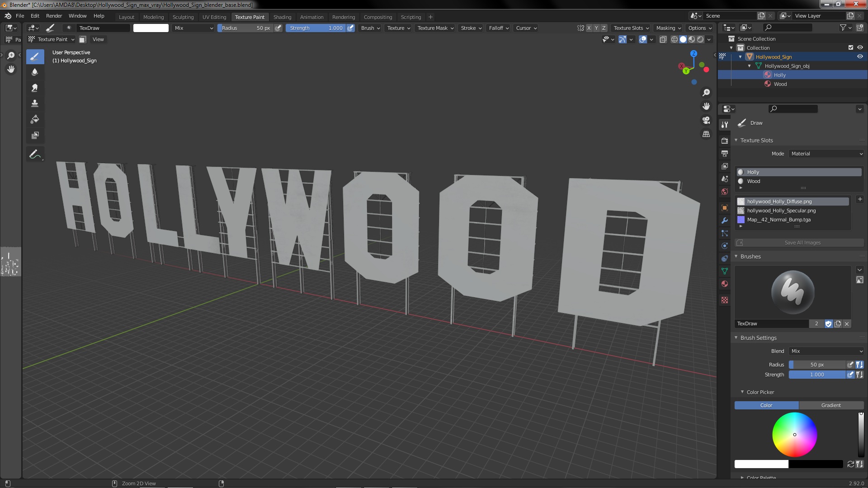The height and width of the screenshot is (488, 868).
Task: Hide Hollywood_Sign object via eye icon
Action: [860, 56]
